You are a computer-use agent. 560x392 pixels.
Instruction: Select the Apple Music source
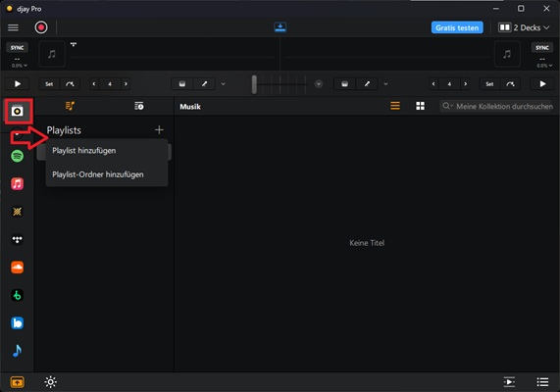coord(17,183)
